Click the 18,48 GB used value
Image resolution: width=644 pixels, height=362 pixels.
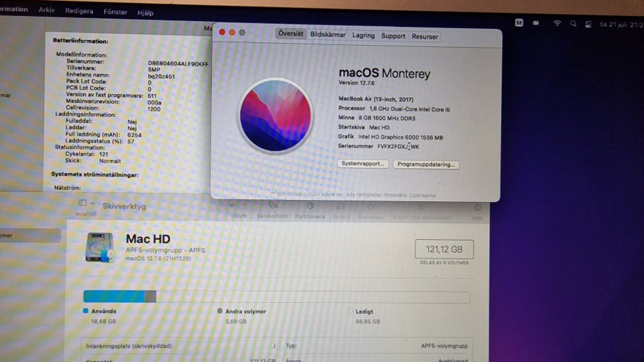[x=103, y=321]
